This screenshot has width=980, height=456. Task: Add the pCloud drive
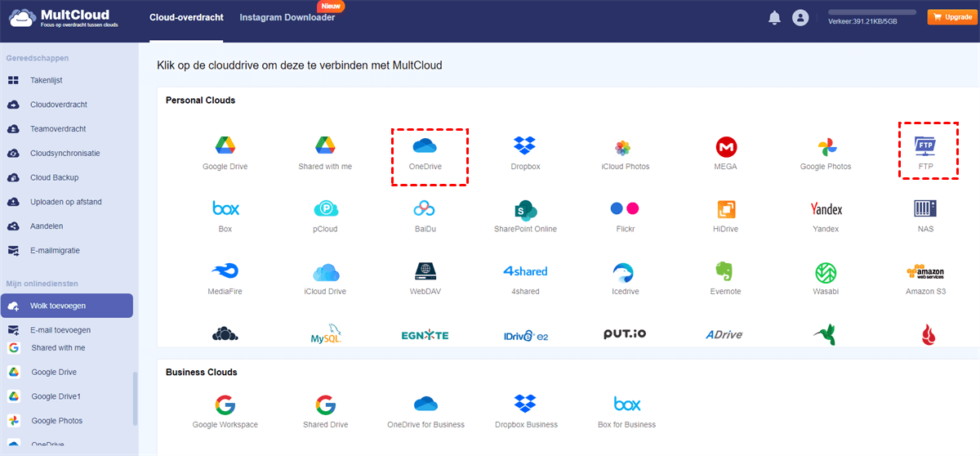(325, 217)
